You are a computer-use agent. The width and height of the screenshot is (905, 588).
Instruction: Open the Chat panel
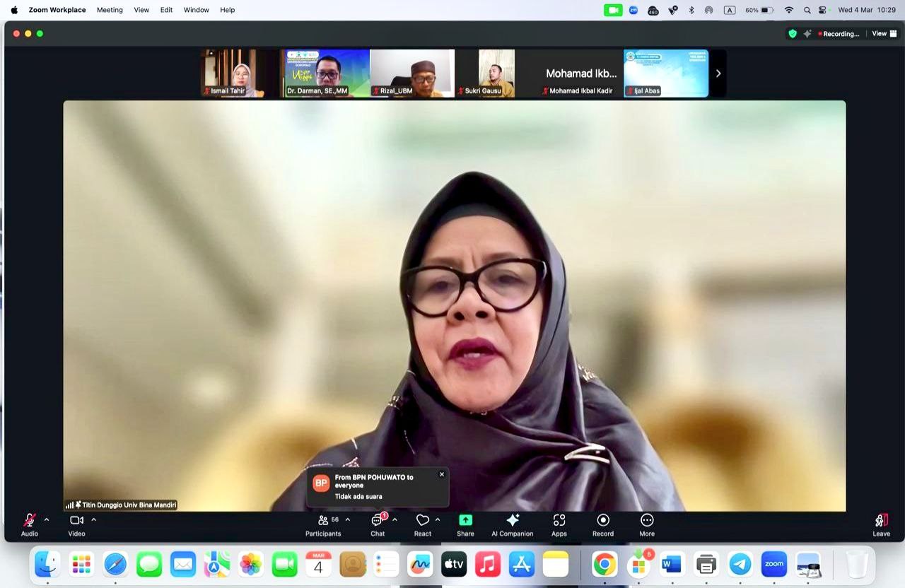tap(378, 524)
